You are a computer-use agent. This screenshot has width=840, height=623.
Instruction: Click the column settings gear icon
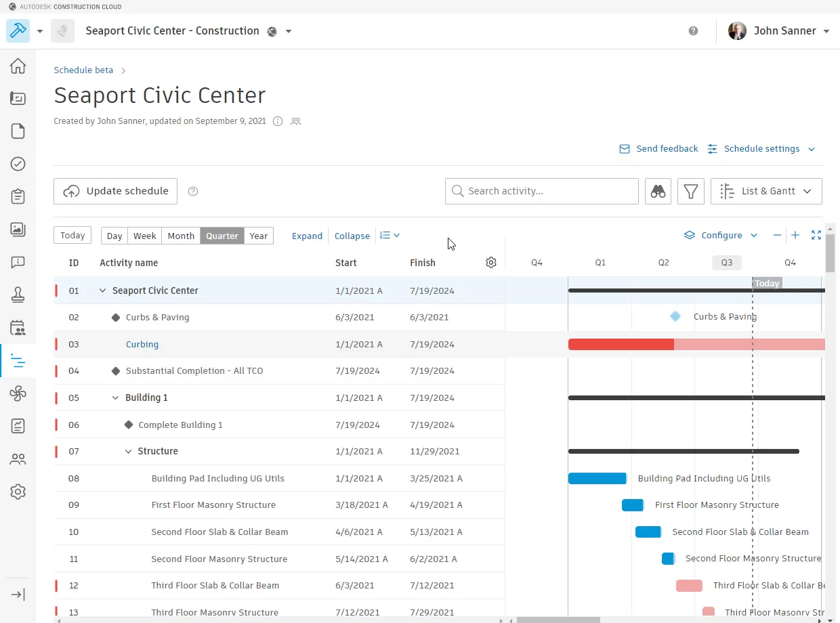tap(491, 263)
